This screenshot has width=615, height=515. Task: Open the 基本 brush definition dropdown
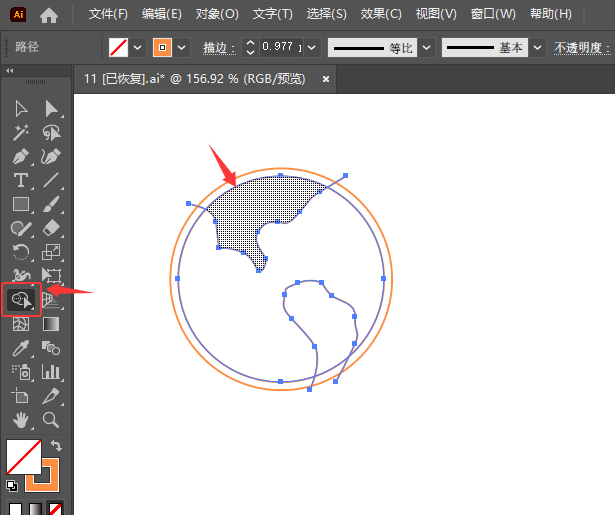(x=537, y=47)
